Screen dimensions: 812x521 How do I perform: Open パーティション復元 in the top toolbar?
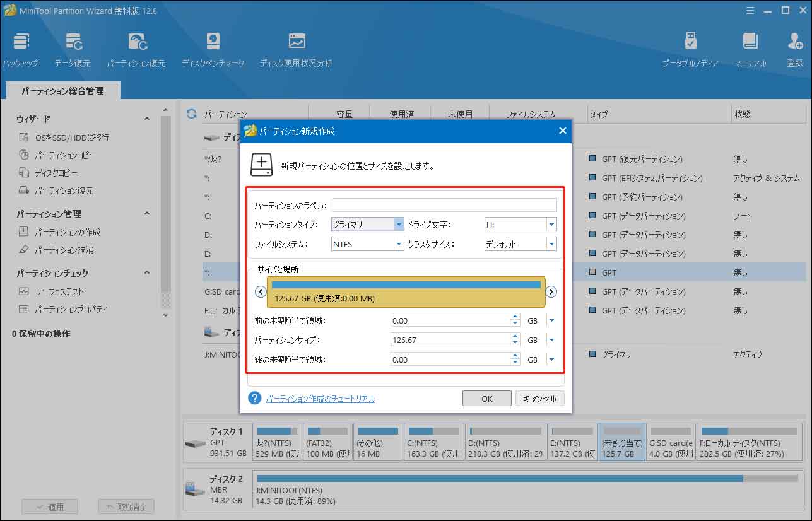tap(136, 50)
